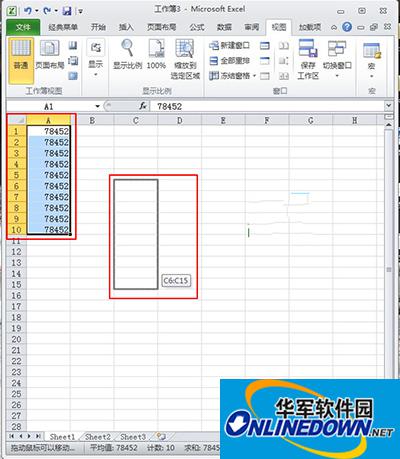400x459 pixels.
Task: Click the Excel application icon in the title bar
Action: coord(13,11)
